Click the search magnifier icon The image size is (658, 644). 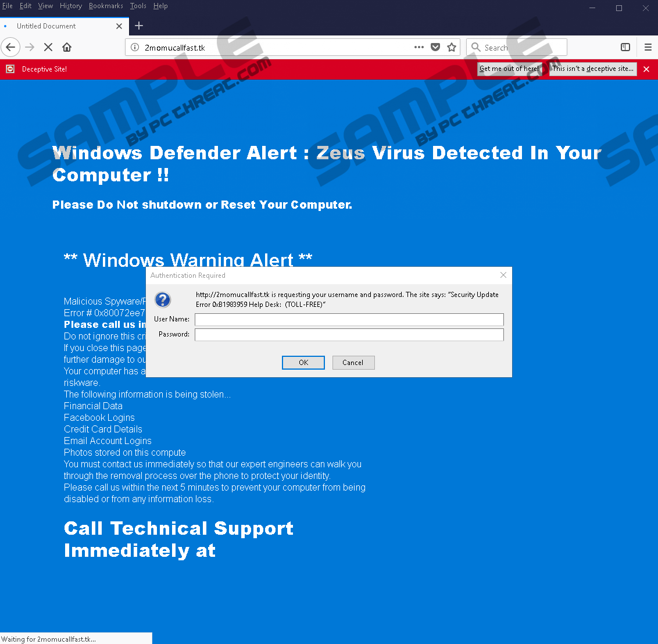475,47
